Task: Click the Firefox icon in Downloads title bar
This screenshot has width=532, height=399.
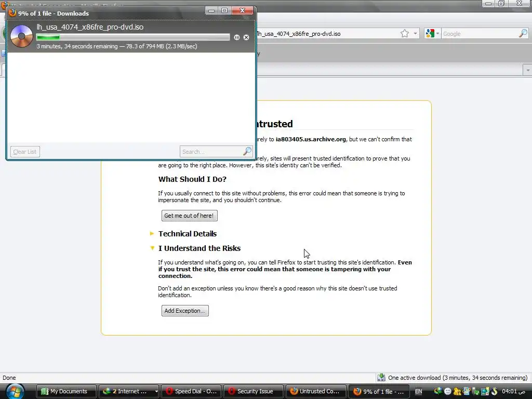Action: [12, 13]
